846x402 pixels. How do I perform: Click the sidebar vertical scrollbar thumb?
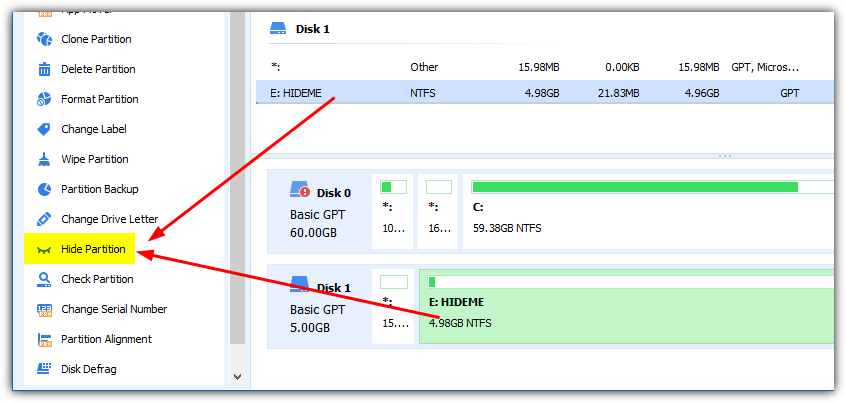(x=237, y=178)
